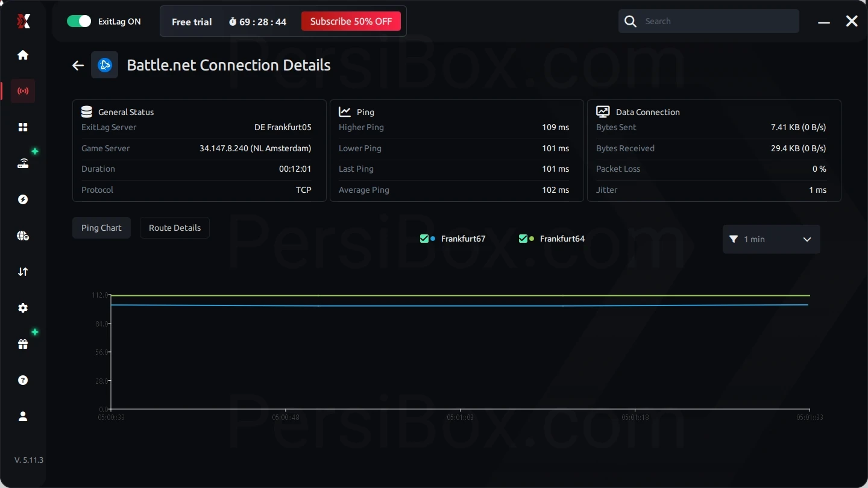Focus the Search input field
This screenshot has width=868, height=488.
click(709, 22)
